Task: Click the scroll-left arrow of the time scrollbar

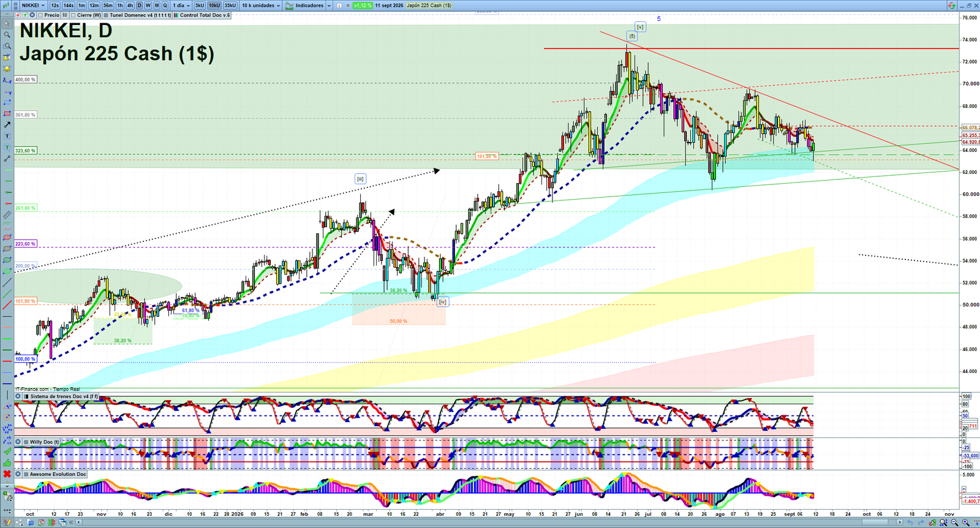Action: (x=78, y=522)
